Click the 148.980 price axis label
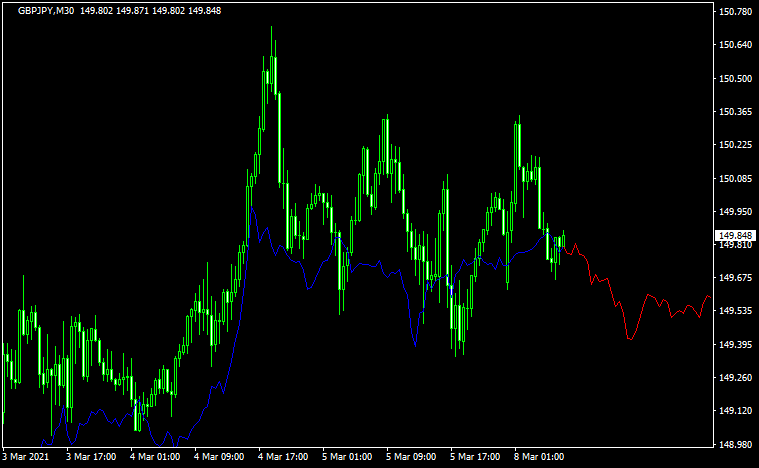 [x=735, y=444]
